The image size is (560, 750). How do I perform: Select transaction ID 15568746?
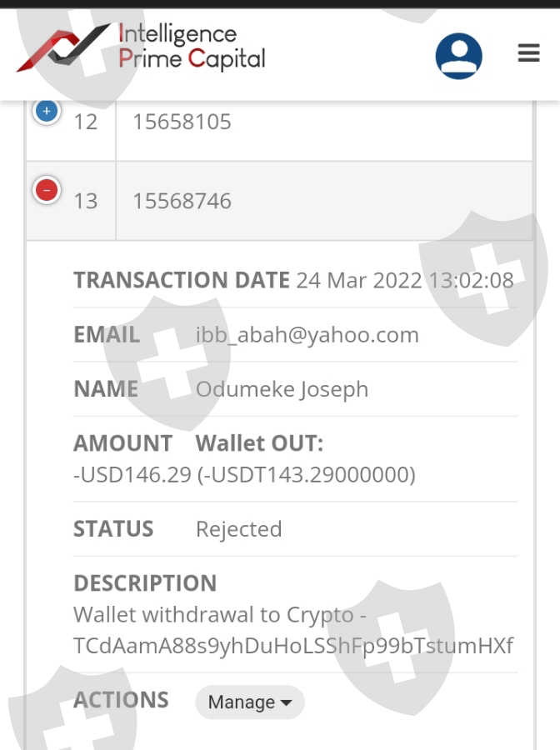coord(182,201)
